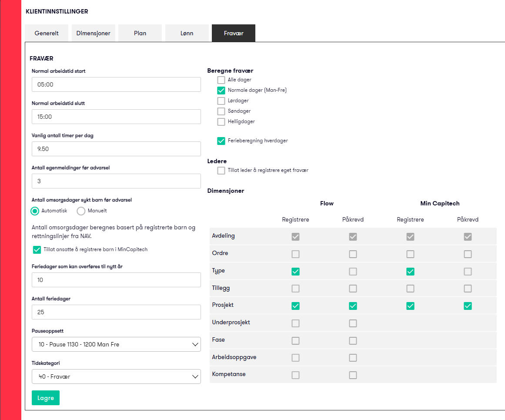Select the Manuelt radio option
This screenshot has height=420, width=505.
click(81, 211)
